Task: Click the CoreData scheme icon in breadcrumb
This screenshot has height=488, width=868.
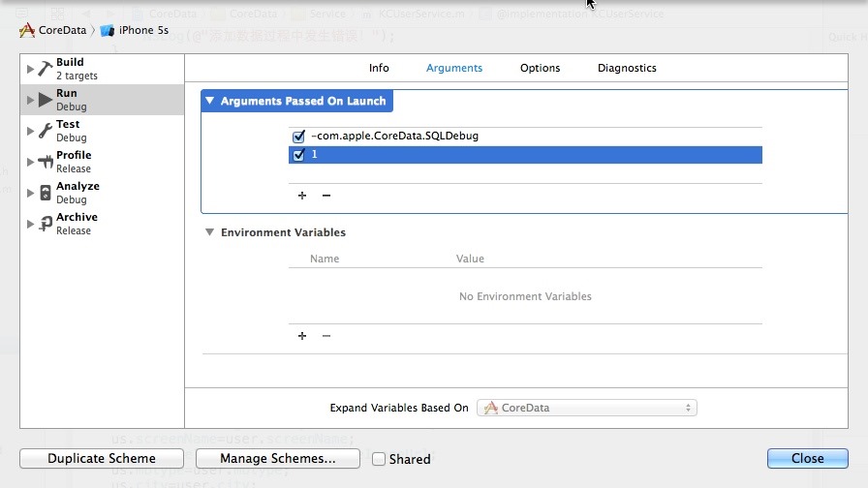Action: pyautogui.click(x=27, y=30)
